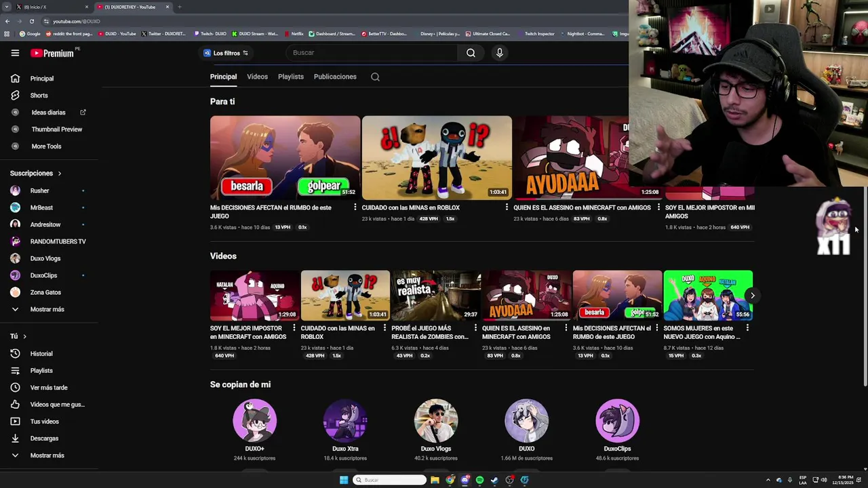Open Steam from the taskbar

click(x=494, y=480)
